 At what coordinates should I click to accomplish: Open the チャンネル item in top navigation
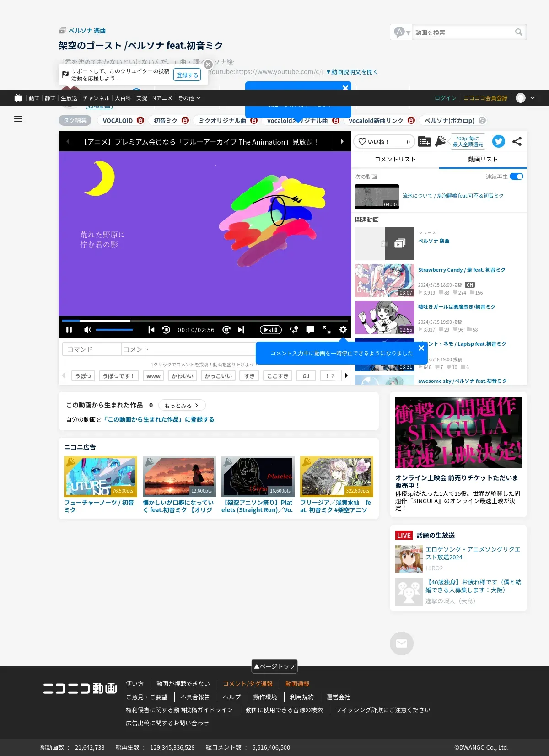tap(96, 98)
